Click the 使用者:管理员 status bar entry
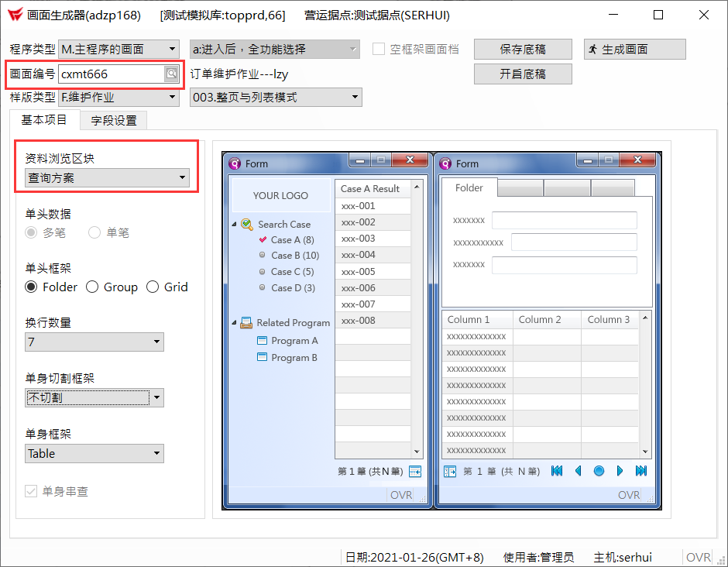Viewport: 728px width, 567px height. [x=538, y=557]
